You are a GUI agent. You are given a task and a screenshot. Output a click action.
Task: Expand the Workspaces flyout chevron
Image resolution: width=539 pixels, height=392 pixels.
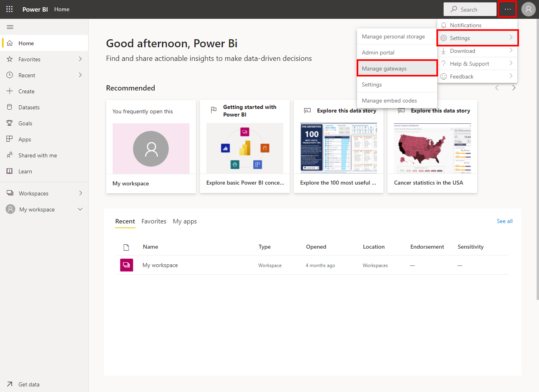coord(80,193)
